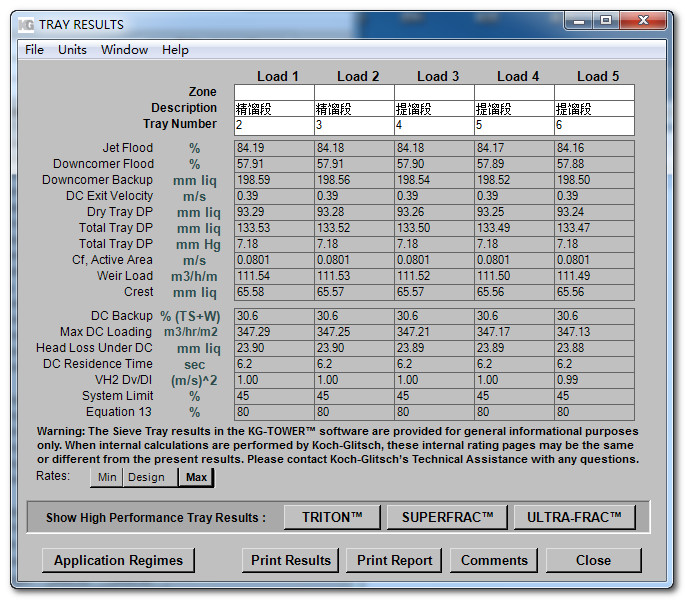Click the Load 1 Zone field

click(274, 93)
